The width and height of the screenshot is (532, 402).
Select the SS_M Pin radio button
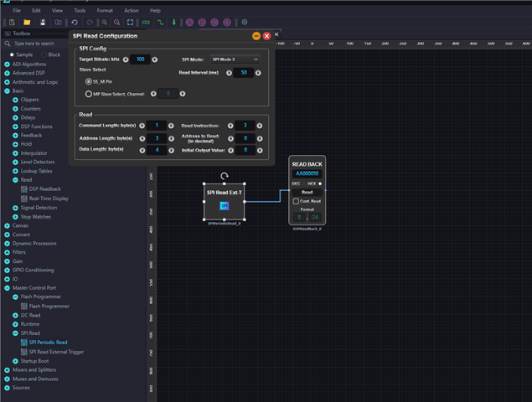coord(89,81)
